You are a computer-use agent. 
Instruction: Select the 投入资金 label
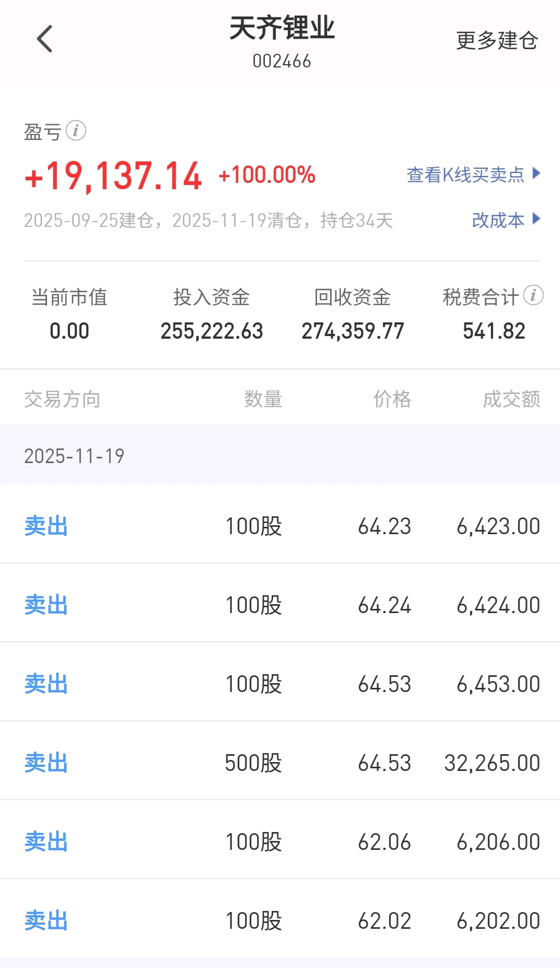click(212, 297)
